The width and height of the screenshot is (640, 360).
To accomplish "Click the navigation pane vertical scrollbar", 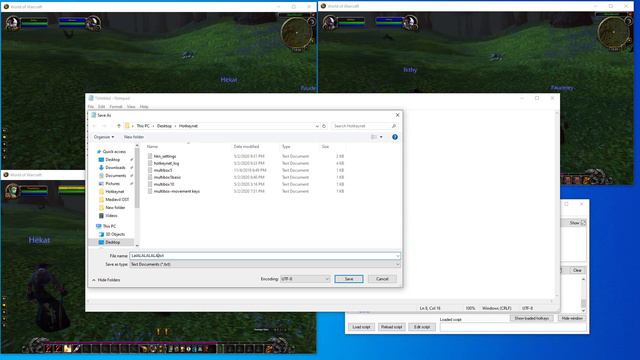I will click(137, 195).
